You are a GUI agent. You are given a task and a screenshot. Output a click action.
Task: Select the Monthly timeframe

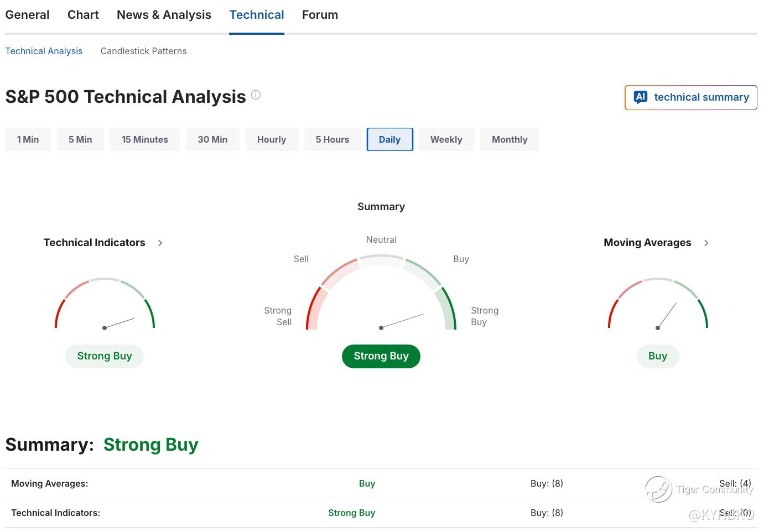coord(510,139)
